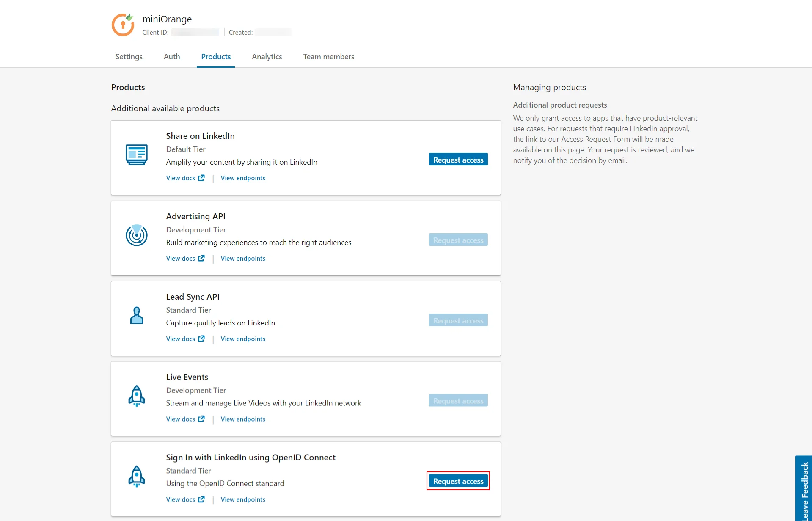Image resolution: width=812 pixels, height=521 pixels.
Task: Open Leave Feedback side button
Action: point(804,489)
